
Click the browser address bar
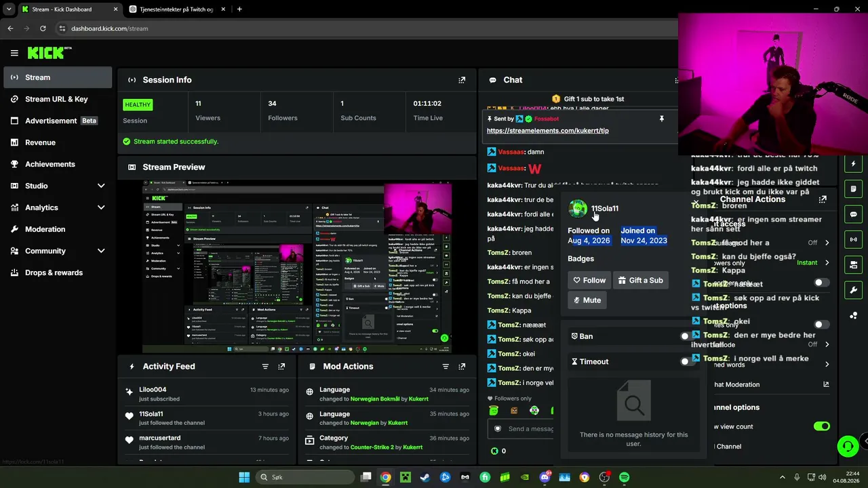[x=366, y=28]
